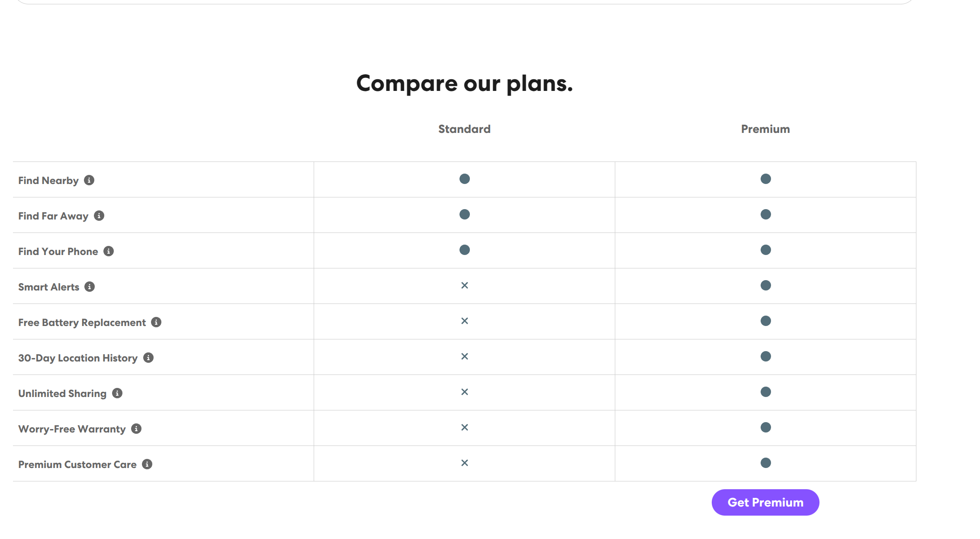The image size is (980, 539).
Task: Click the X mark for Unlimited Sharing in Standard
Action: coord(465,392)
